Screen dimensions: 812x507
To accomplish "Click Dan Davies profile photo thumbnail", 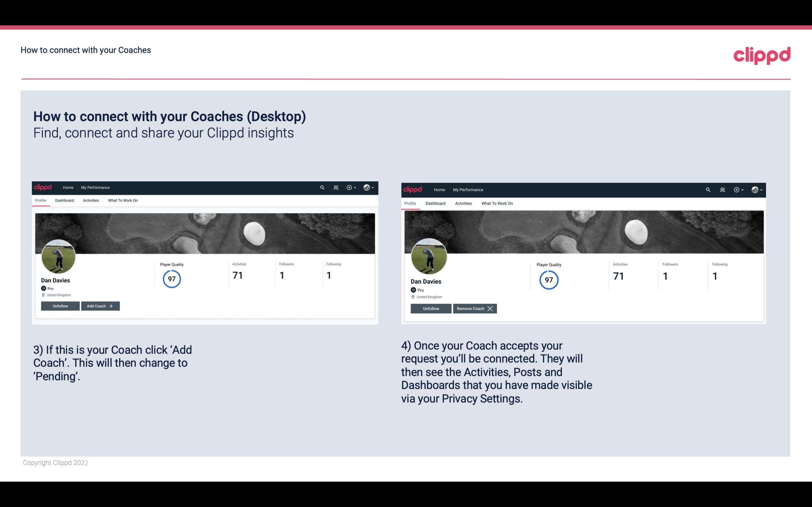I will pyautogui.click(x=59, y=256).
